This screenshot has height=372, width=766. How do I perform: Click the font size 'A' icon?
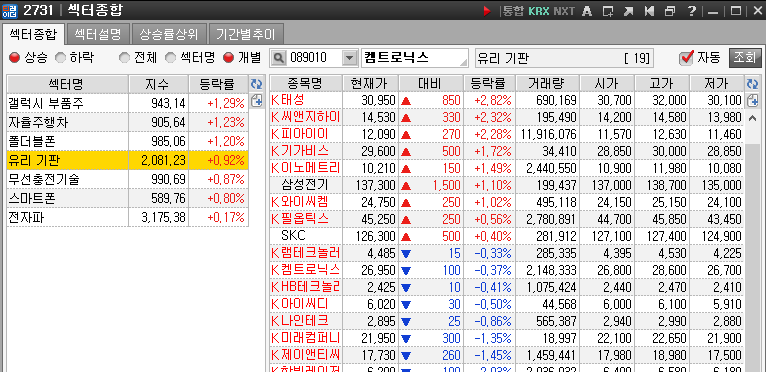point(588,11)
